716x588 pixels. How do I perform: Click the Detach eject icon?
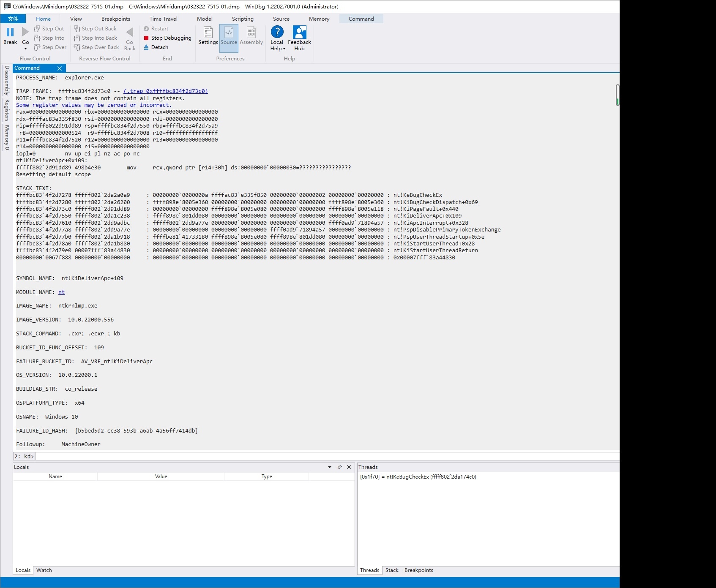point(146,47)
